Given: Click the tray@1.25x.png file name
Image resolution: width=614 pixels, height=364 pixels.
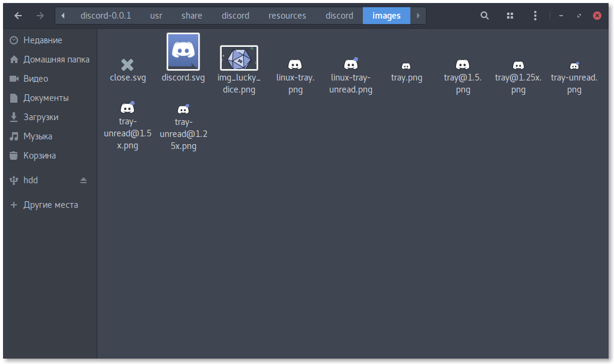Looking at the screenshot, I should click(518, 83).
